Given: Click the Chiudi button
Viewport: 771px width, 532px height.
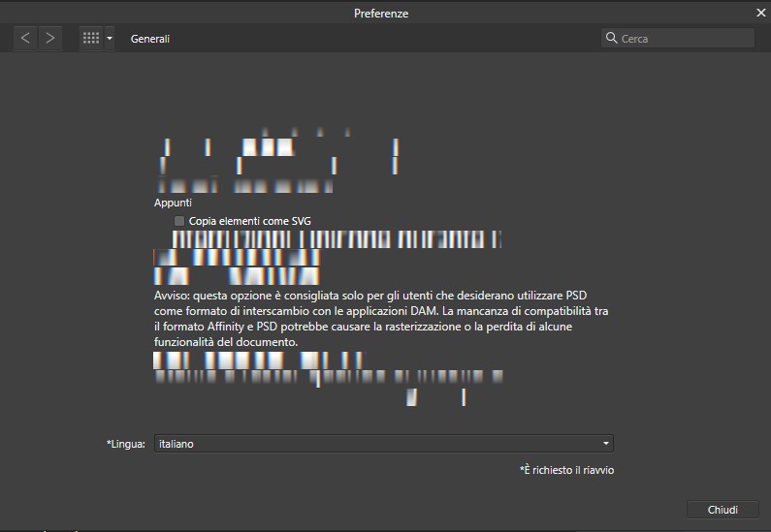Looking at the screenshot, I should coord(723,510).
